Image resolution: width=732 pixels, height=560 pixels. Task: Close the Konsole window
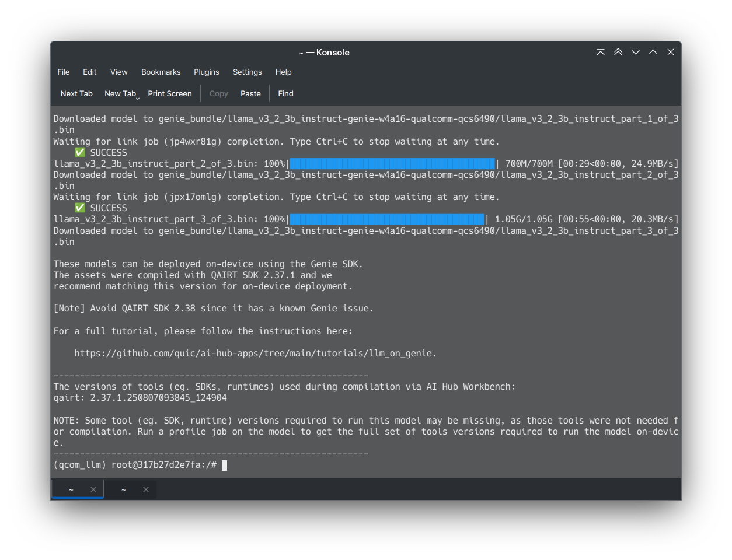coord(671,52)
